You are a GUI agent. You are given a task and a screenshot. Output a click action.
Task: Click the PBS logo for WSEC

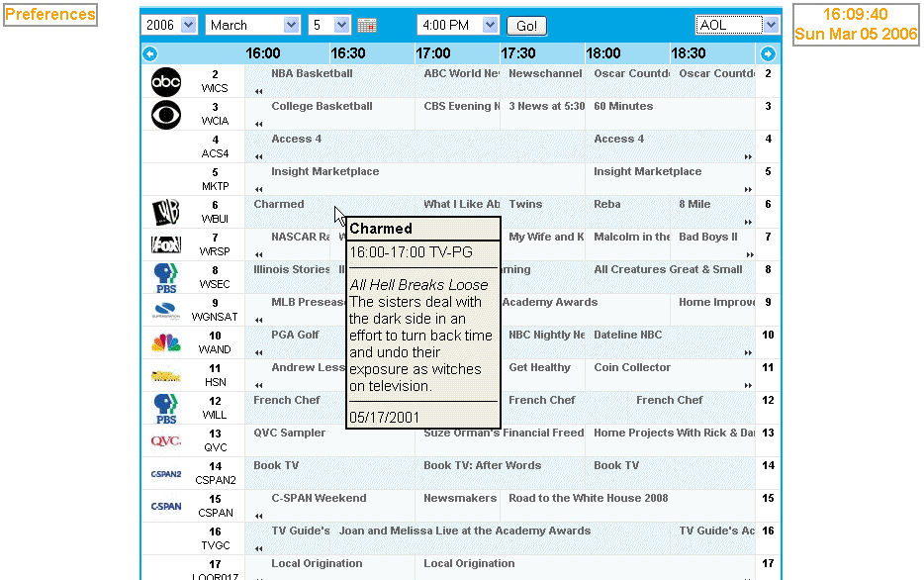pyautogui.click(x=166, y=277)
